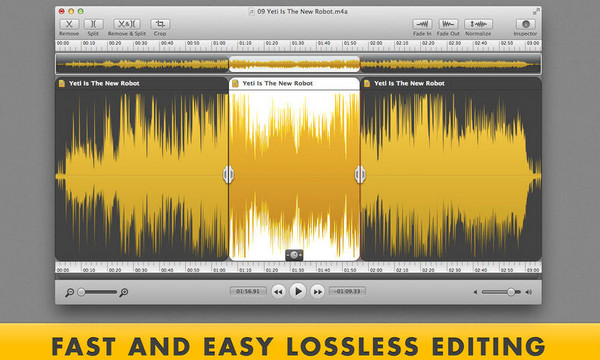Open the Inspector panel
600x360 pixels.
525,24
